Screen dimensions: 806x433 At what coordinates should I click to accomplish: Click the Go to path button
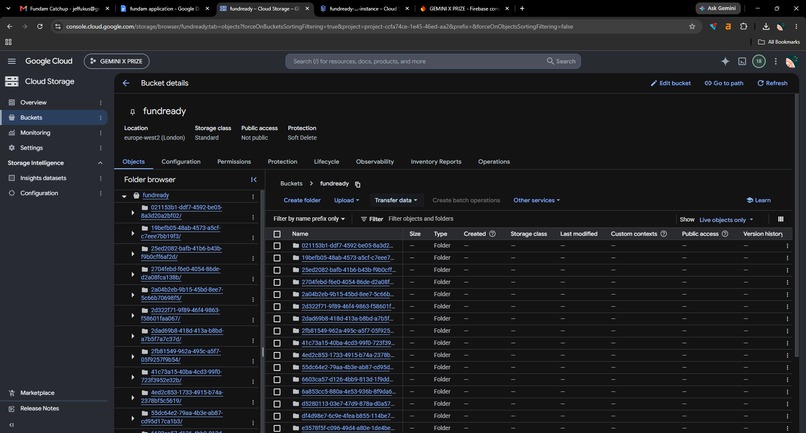pos(724,83)
